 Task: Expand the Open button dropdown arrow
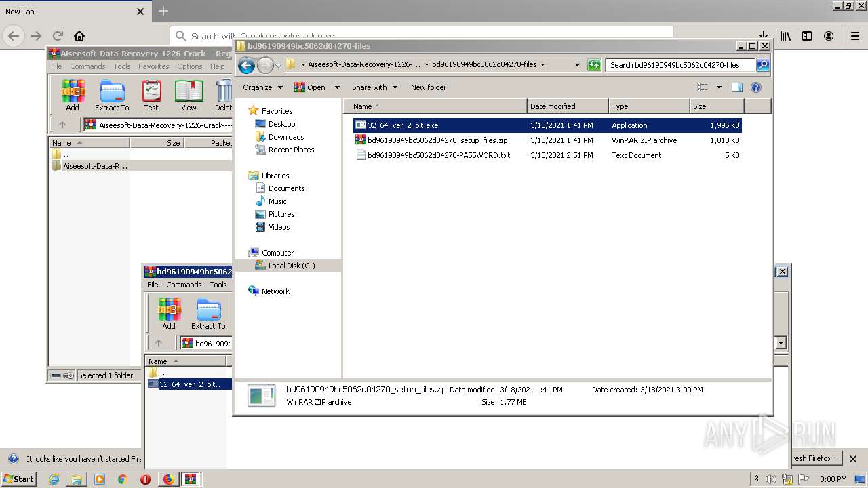[337, 87]
